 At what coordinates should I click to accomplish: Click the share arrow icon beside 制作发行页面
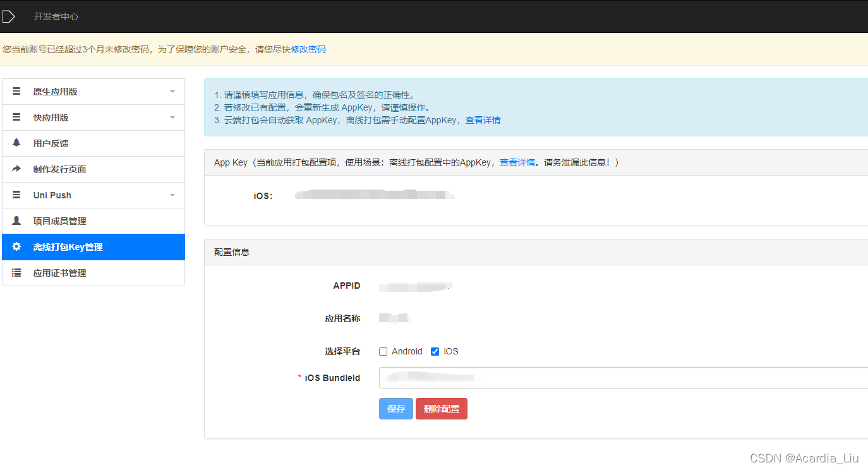coord(16,169)
